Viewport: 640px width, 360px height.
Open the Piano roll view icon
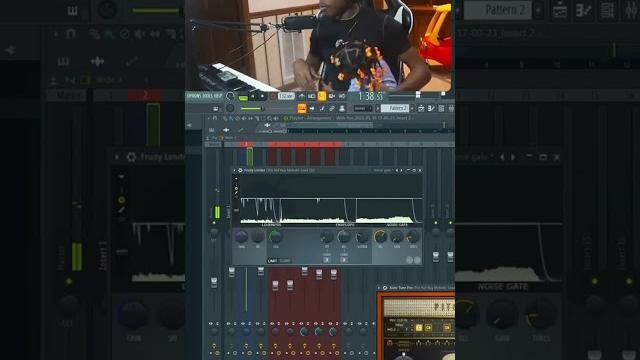pos(431,109)
